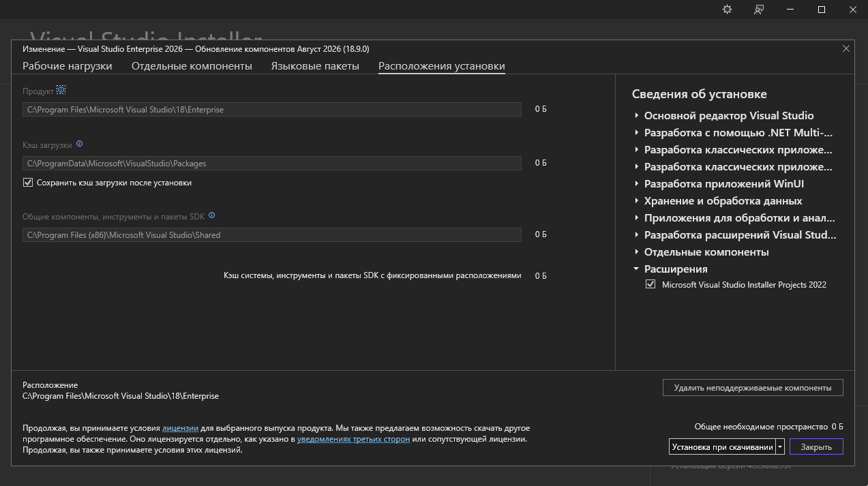Open dropdown arrow beside Установка при скачивании

click(780, 447)
